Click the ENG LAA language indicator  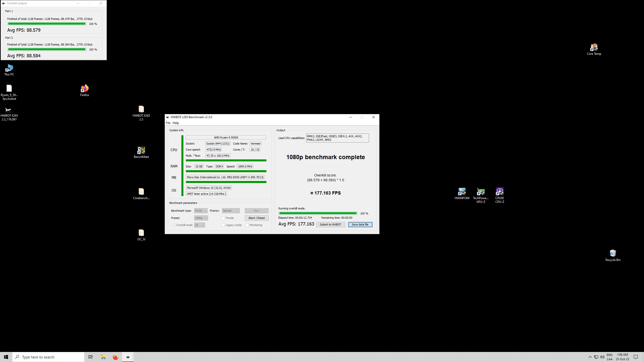click(610, 357)
